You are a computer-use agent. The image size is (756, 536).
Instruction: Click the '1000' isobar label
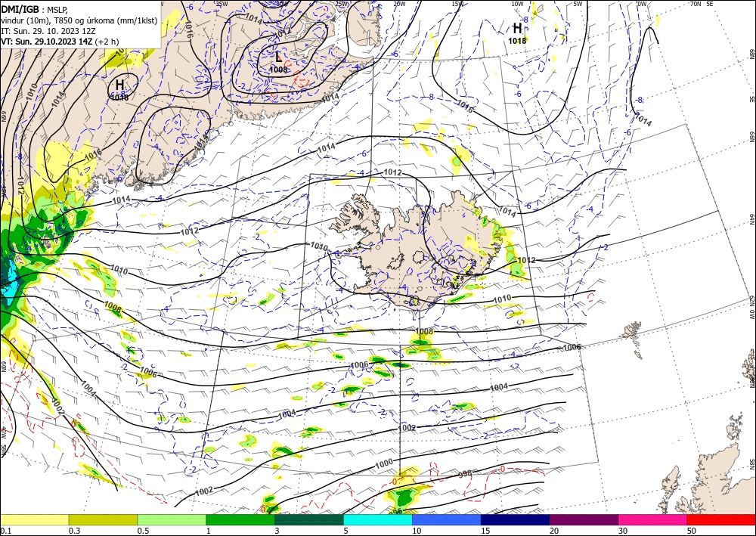click(384, 463)
